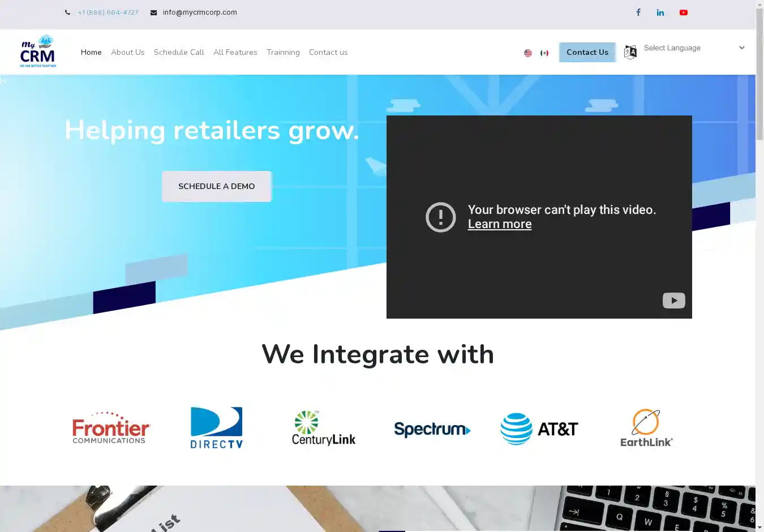The width and height of the screenshot is (764, 532).
Task: Open the Home menu item
Action: [91, 52]
